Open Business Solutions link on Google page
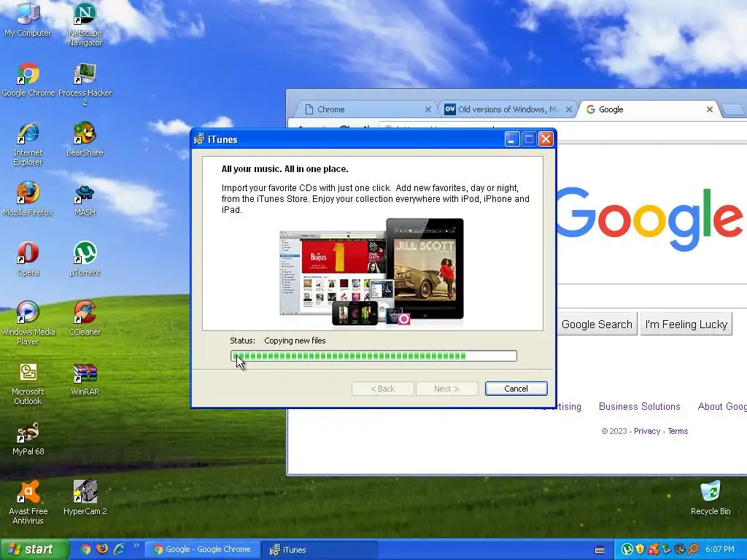Viewport: 747px width, 560px height. click(639, 406)
